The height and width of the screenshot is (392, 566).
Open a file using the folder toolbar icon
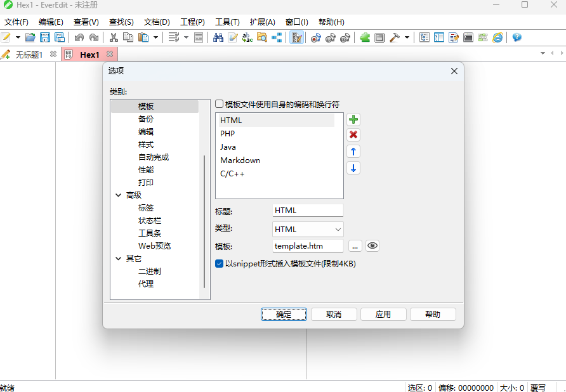30,37
